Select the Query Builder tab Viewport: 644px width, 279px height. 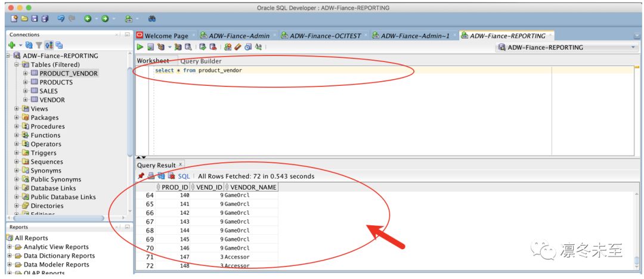[x=201, y=61]
